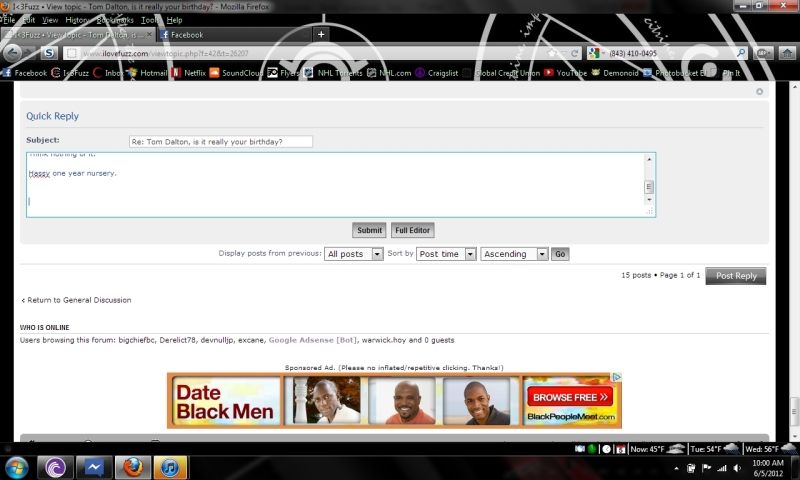Click the search magnifier icon

coord(741,53)
